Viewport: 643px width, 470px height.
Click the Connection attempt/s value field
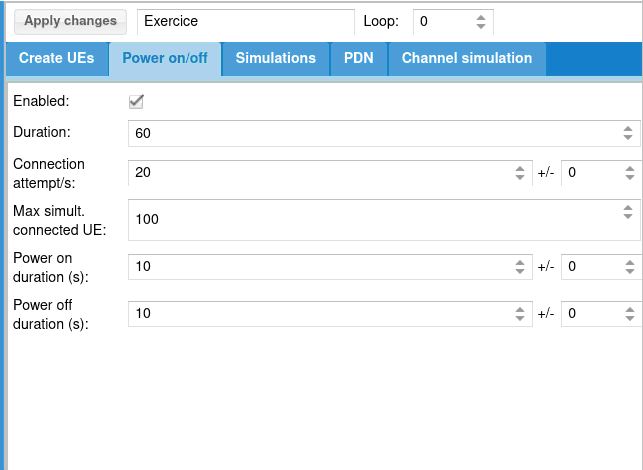click(x=320, y=172)
